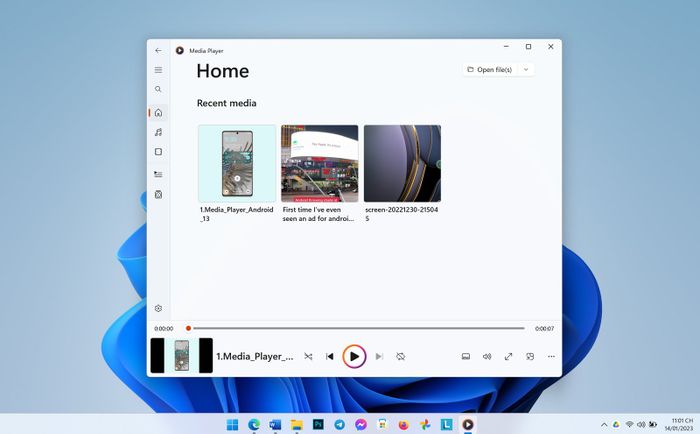Screen dimensions: 700x434
Task: Open the Play queue from the sidebar
Action: coord(158,175)
